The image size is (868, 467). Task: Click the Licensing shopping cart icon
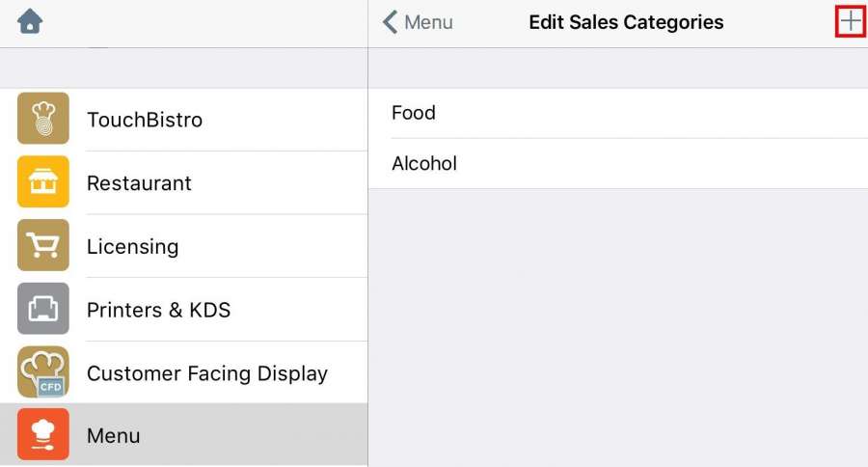click(x=43, y=246)
